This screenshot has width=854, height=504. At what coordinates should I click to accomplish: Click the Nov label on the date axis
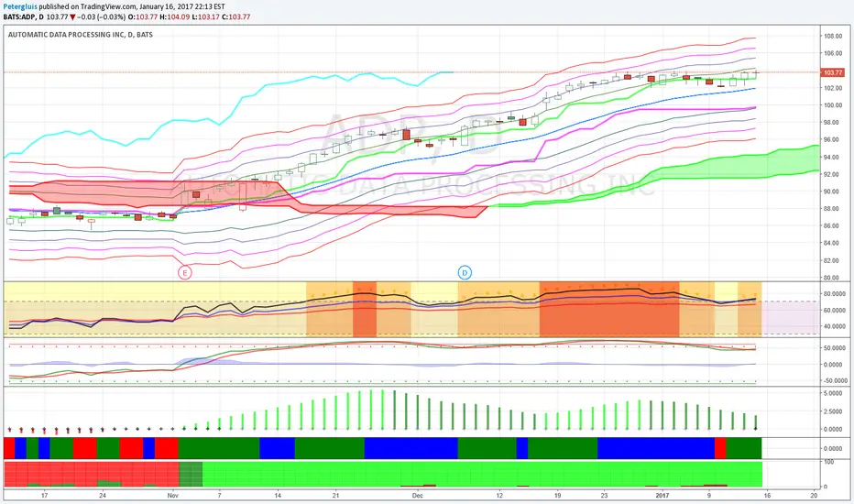(172, 495)
